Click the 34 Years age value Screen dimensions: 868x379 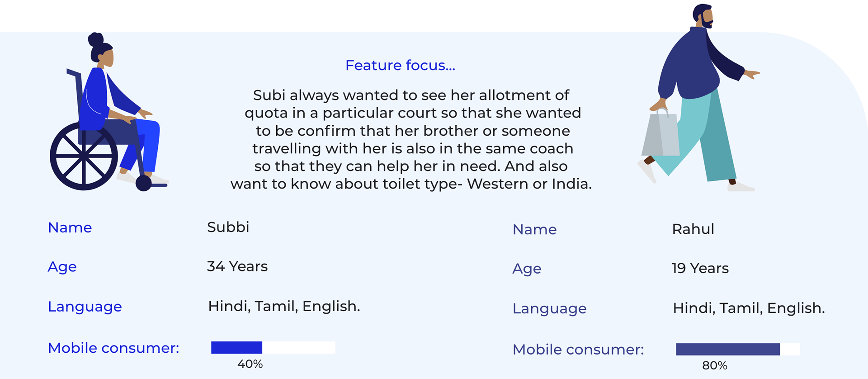(237, 266)
